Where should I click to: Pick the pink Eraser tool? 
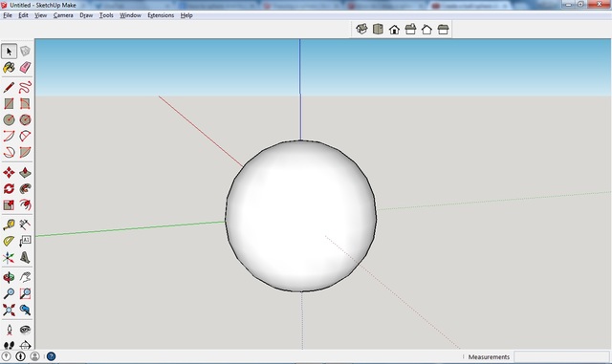25,68
